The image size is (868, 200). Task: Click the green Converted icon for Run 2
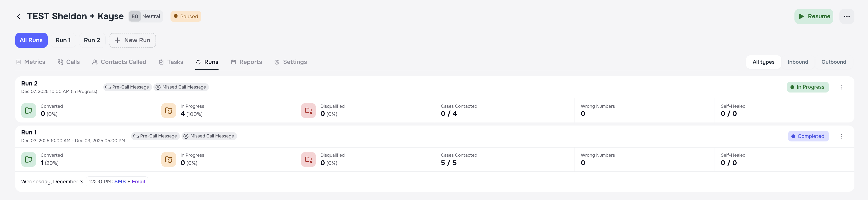(29, 110)
